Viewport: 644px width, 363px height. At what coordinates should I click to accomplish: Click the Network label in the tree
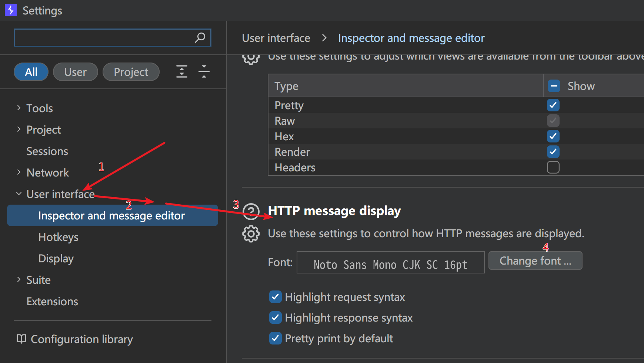coord(48,172)
